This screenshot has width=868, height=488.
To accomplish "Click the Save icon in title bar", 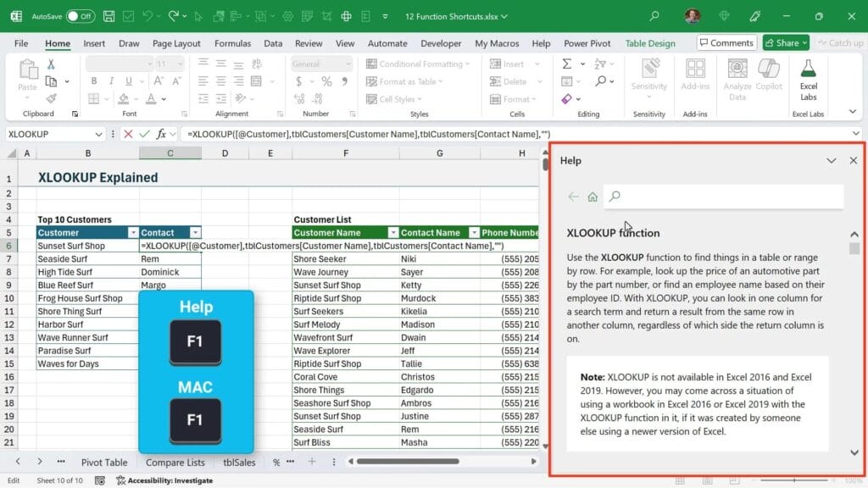I will 109,16.
